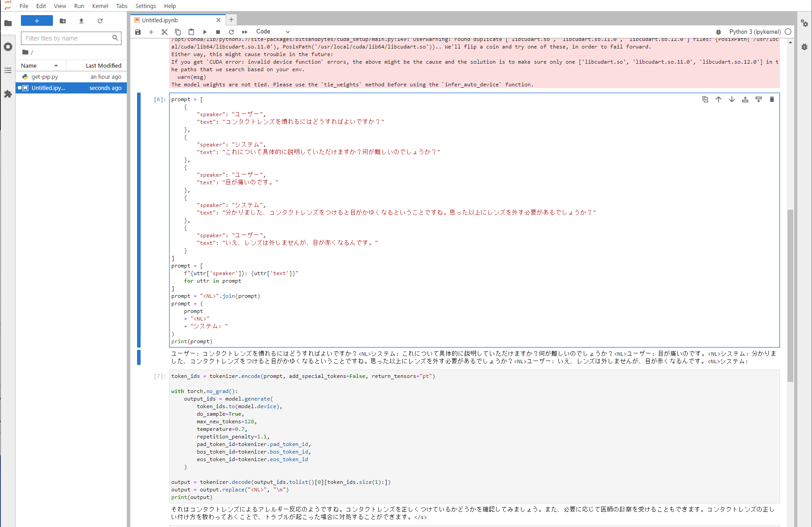Insert a cell below
Image resolution: width=812 pixels, height=527 pixels.
click(151, 32)
